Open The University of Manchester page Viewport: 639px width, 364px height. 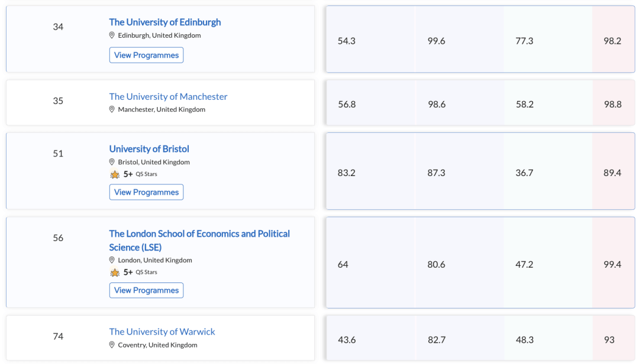click(168, 96)
